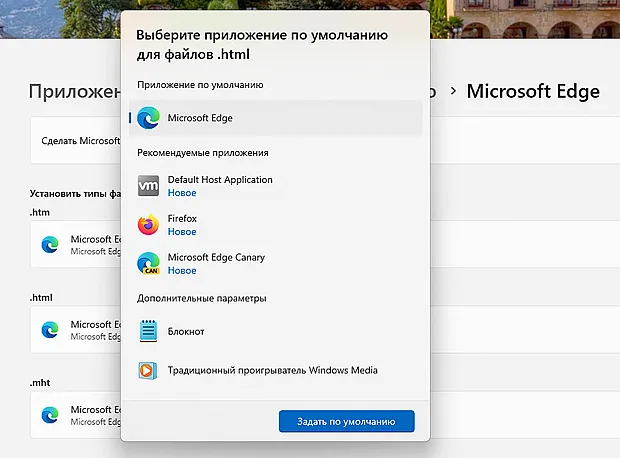Click the '.html' file type label
Viewport: 620px width, 458px height.
coord(41,297)
